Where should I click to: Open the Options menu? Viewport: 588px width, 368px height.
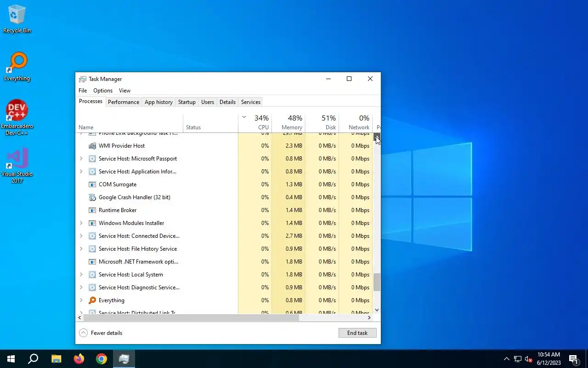[x=103, y=91]
